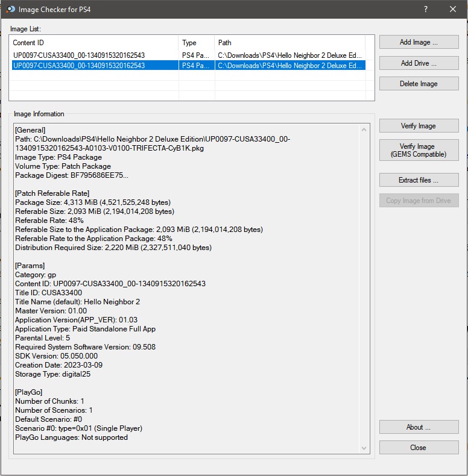Click the Content ID line under Params
The image size is (468, 476).
(110, 284)
